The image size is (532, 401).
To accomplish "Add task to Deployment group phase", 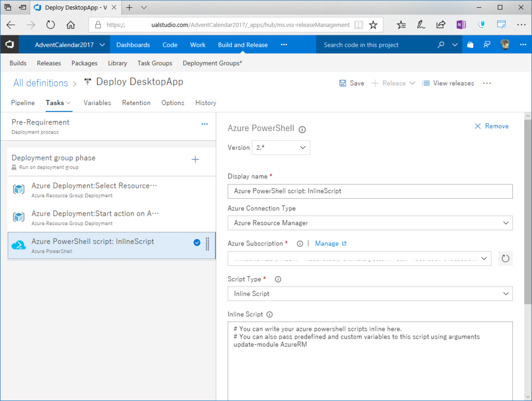I will (195, 159).
